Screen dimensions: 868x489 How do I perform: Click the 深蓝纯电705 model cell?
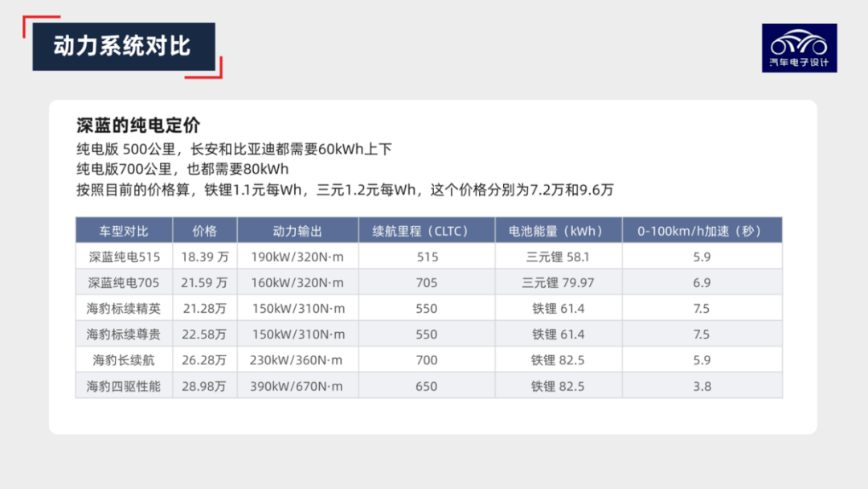pyautogui.click(x=124, y=282)
